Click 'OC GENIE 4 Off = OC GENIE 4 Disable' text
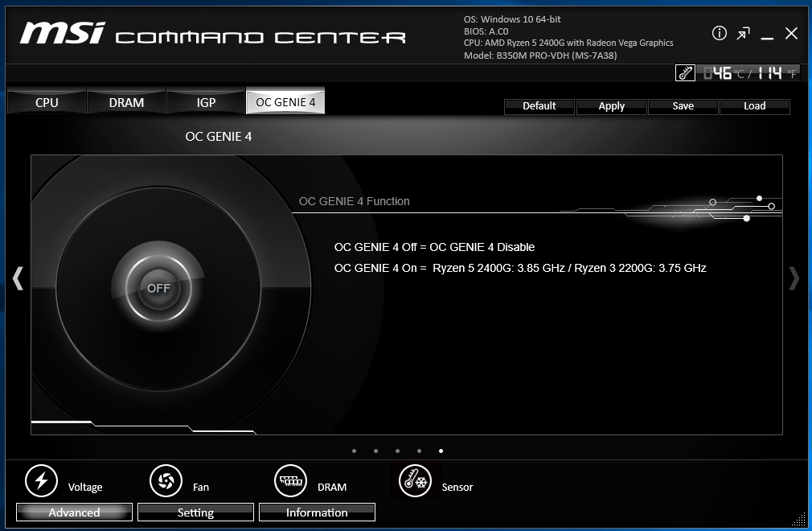Viewport: 812px width, 531px height. pyautogui.click(x=434, y=247)
